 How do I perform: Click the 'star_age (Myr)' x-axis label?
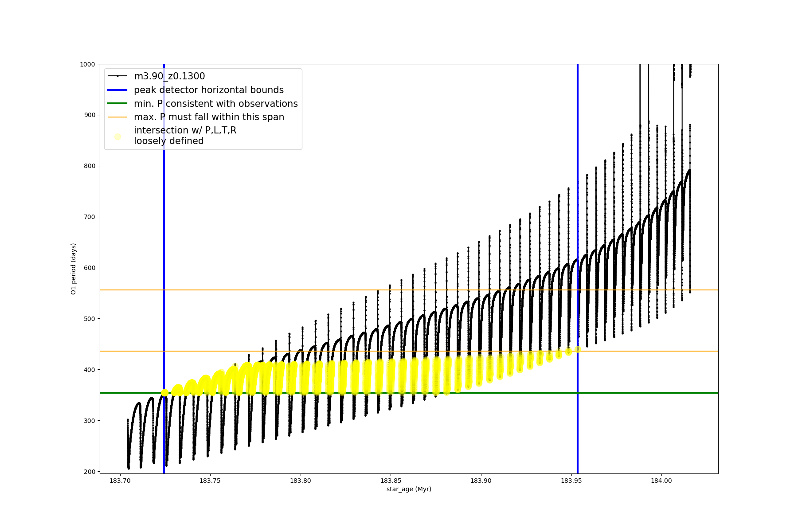pyautogui.click(x=409, y=489)
